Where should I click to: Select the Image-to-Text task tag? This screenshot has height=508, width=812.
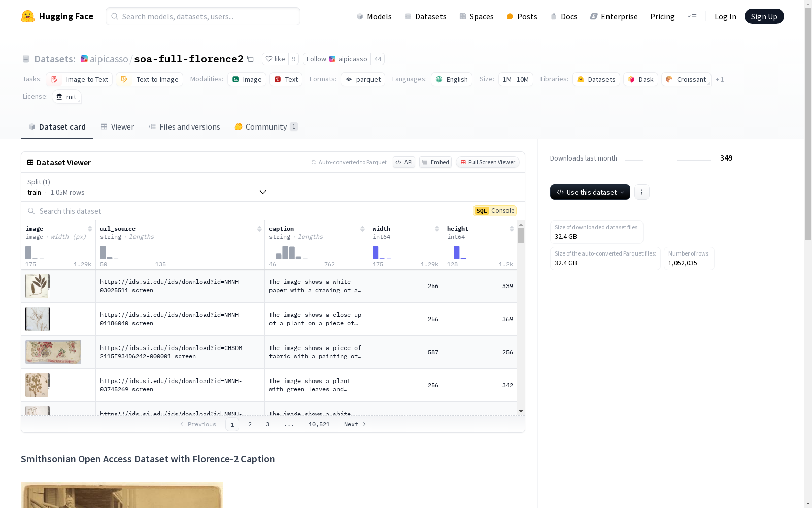79,79
